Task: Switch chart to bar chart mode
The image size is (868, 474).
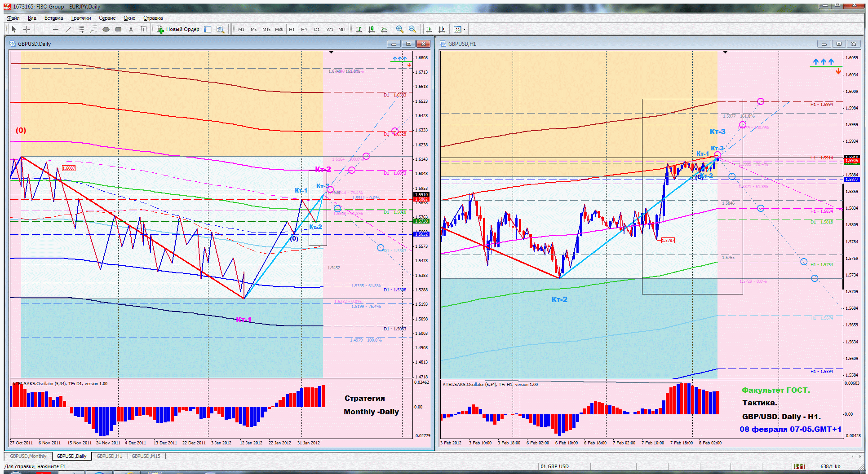Action: (x=359, y=29)
